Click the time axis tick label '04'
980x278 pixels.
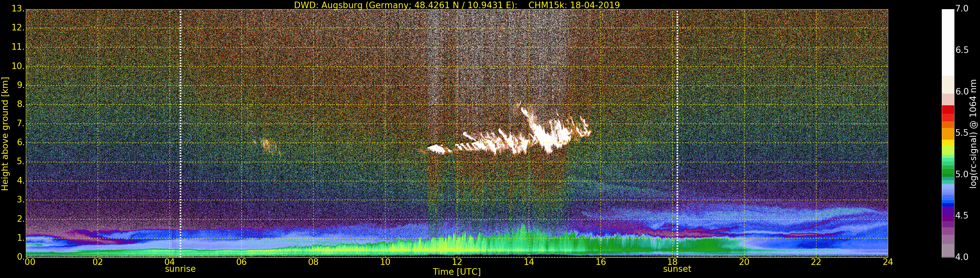(169, 262)
